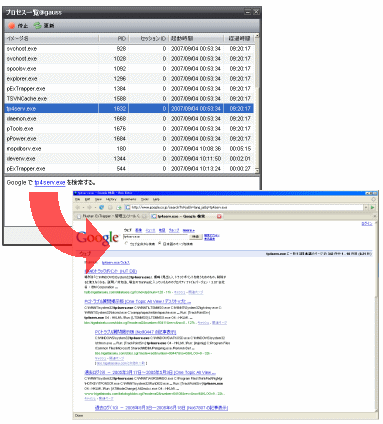Open the browser Tools menu
The image size is (383, 424).
pyautogui.click(x=145, y=199)
